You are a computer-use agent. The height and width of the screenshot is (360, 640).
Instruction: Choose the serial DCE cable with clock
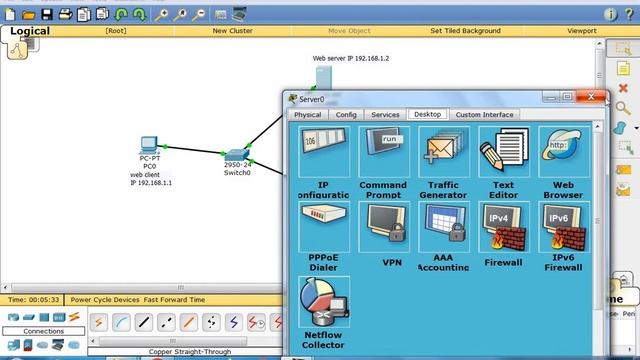click(256, 322)
